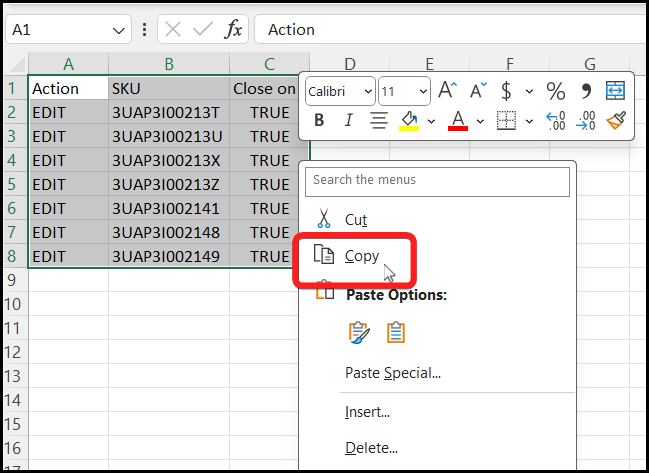Click the Insert... menu entry
This screenshot has height=473, width=649.
367,411
